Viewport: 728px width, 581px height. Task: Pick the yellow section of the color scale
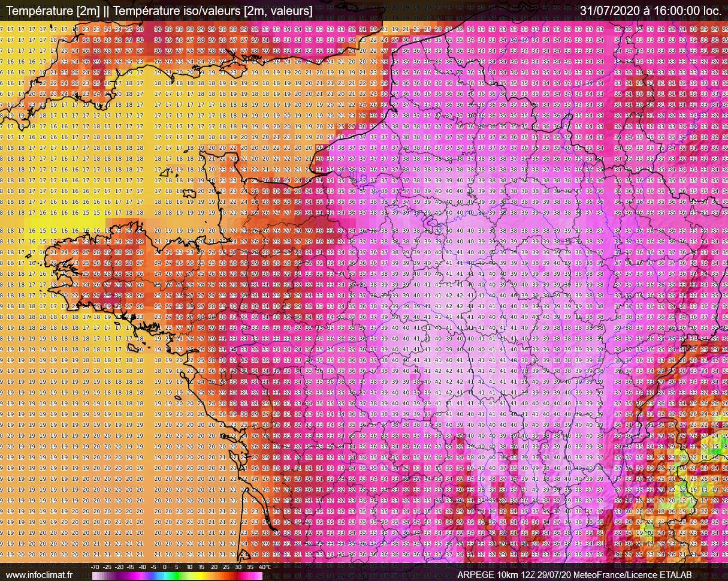pos(204,576)
